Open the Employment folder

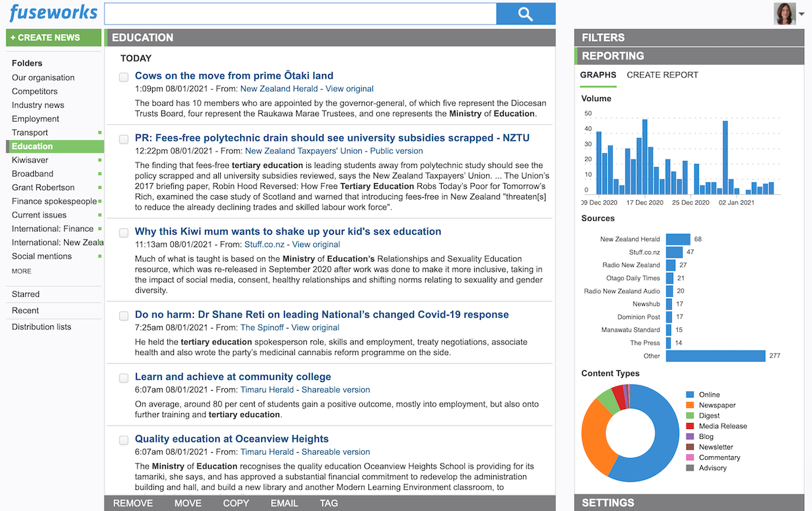[x=36, y=119]
